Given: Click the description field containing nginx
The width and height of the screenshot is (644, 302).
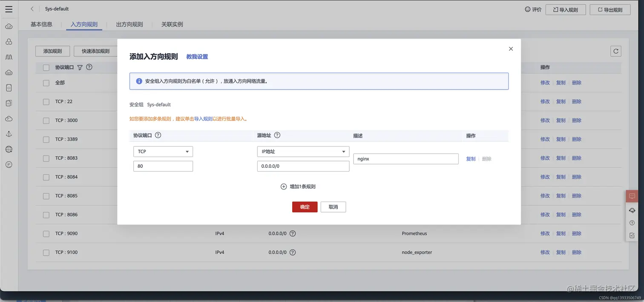Looking at the screenshot, I should coord(406,159).
